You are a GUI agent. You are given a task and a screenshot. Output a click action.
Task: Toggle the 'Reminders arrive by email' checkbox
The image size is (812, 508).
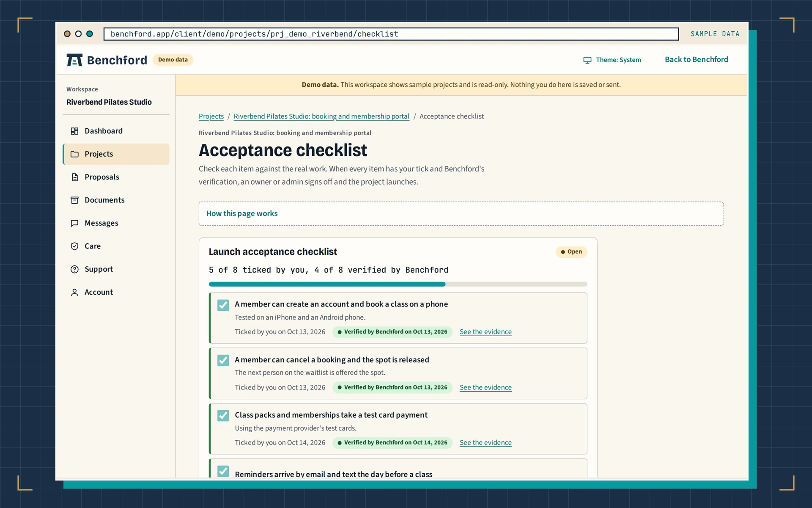(x=223, y=471)
